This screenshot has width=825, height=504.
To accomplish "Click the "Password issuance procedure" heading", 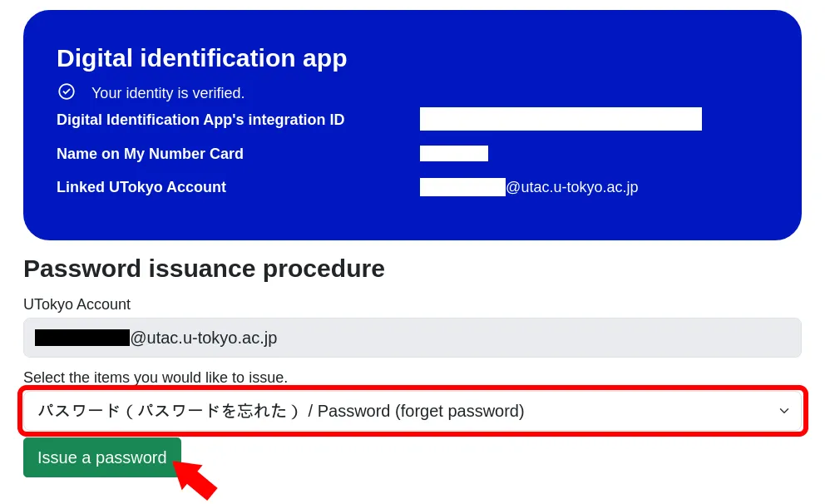I will click(x=204, y=269).
